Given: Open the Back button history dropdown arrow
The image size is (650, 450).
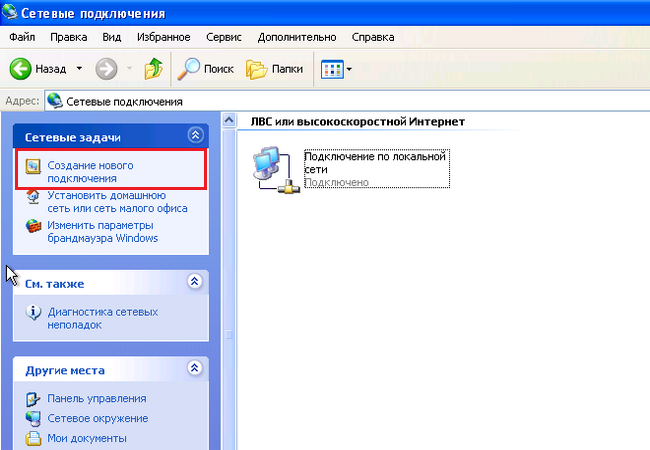Looking at the screenshot, I should [x=79, y=69].
